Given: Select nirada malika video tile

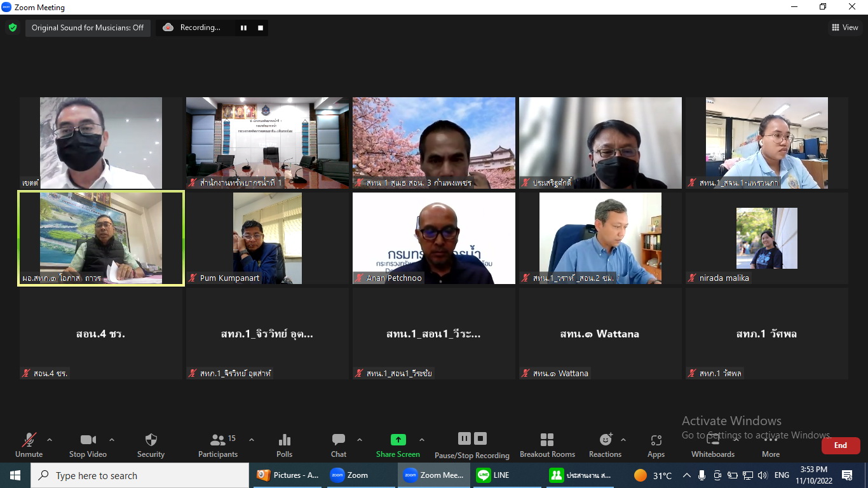Looking at the screenshot, I should (767, 238).
